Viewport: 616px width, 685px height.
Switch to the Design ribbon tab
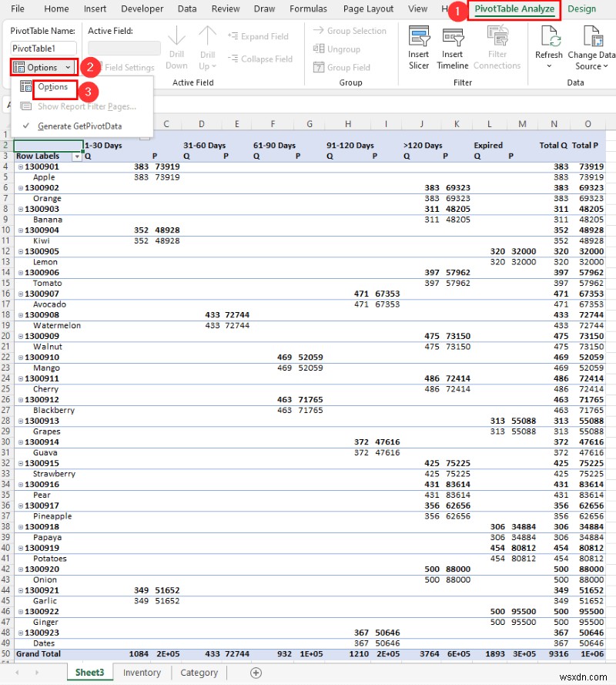(582, 9)
